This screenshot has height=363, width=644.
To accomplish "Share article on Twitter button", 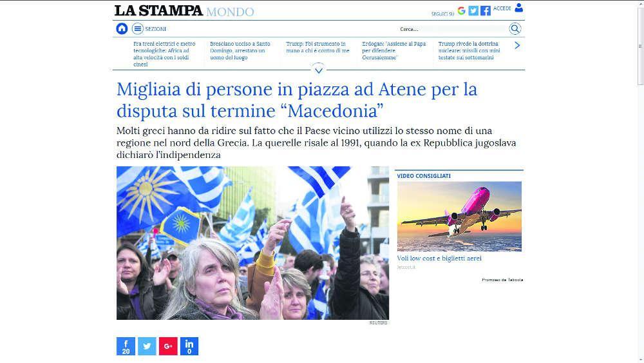I will [x=147, y=346].
